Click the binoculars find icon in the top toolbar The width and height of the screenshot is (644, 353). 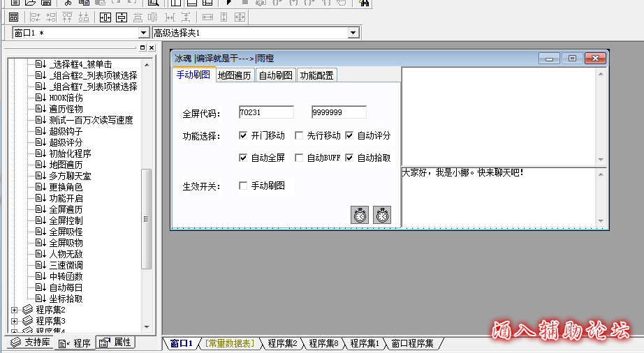coord(363,3)
